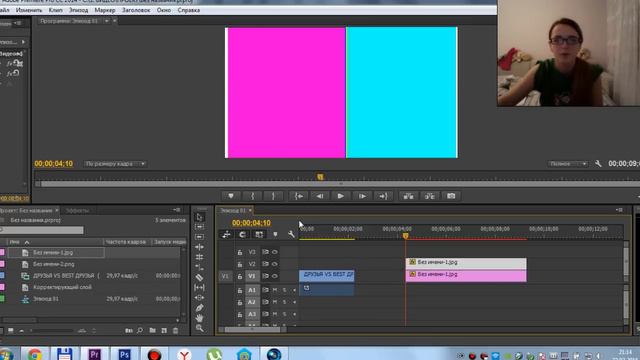Open timeline display settings wrench

pyautogui.click(x=291, y=235)
